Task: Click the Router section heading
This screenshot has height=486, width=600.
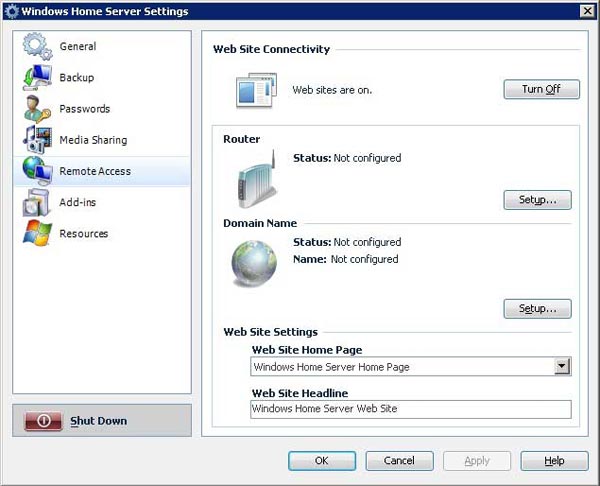Action: (241, 139)
